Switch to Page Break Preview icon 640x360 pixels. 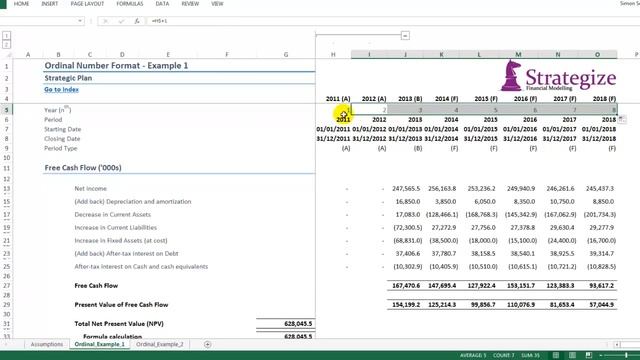(x=589, y=355)
